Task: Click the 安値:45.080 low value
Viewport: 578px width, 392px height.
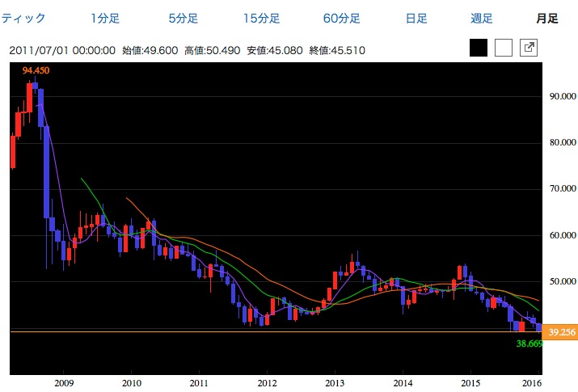Action: click(x=275, y=50)
